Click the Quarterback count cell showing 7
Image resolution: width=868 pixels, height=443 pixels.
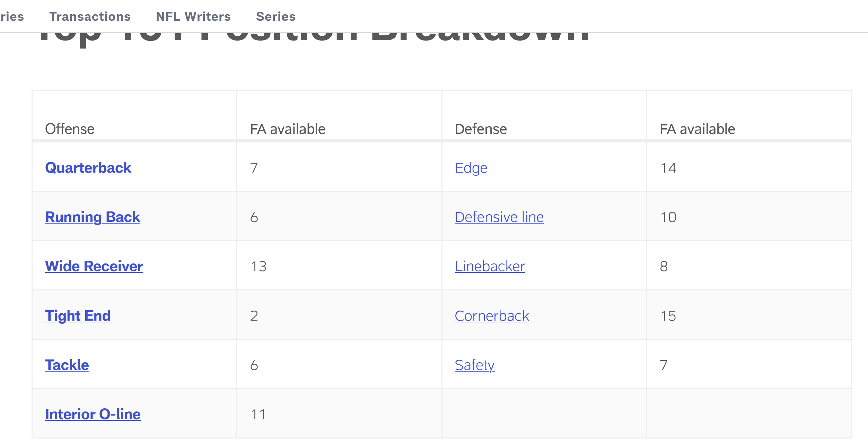(339, 167)
